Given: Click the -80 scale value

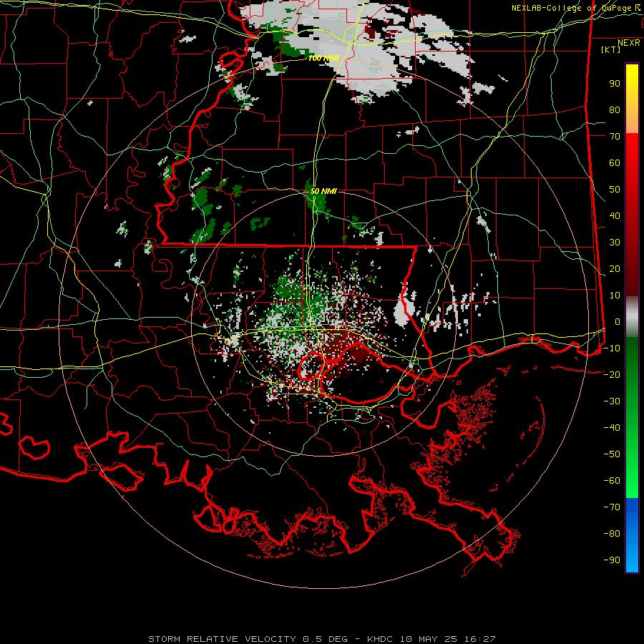Looking at the screenshot, I should pyautogui.click(x=612, y=534).
